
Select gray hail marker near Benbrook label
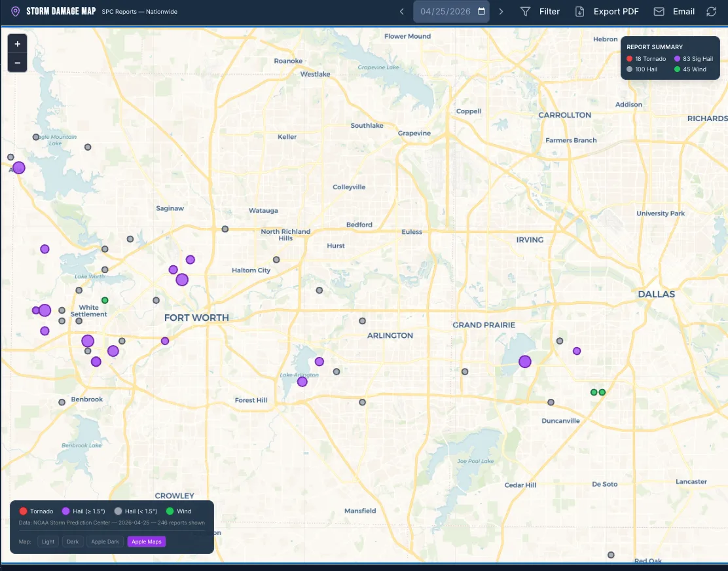click(x=62, y=403)
